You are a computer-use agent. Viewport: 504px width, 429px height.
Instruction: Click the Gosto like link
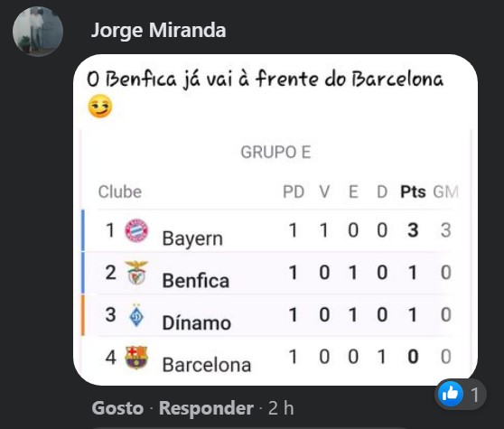[117, 408]
